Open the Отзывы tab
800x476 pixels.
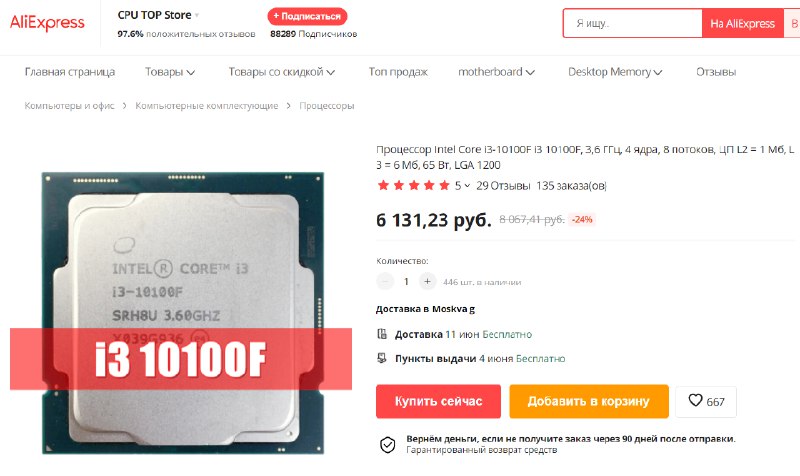[716, 72]
